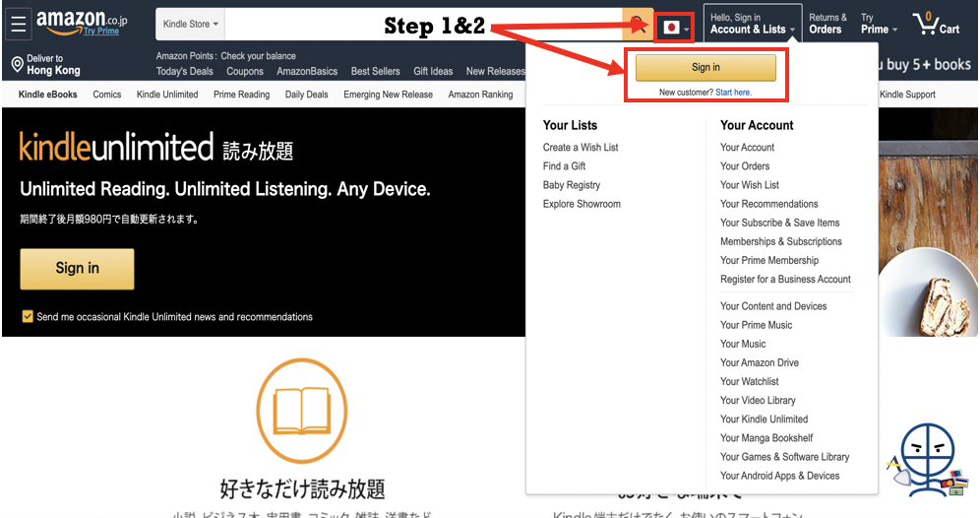Image resolution: width=980 pixels, height=518 pixels.
Task: Open Your Prime Music
Action: [756, 325]
